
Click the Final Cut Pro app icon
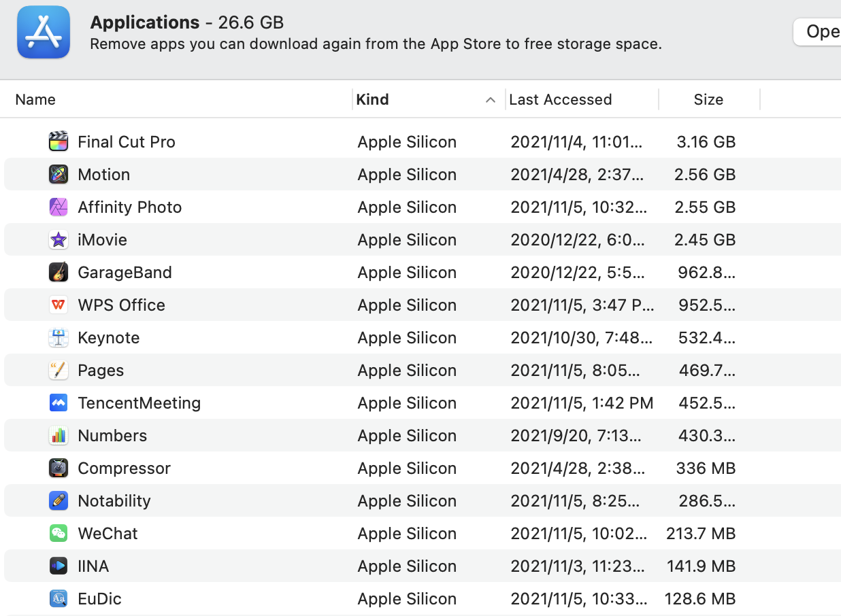(58, 141)
